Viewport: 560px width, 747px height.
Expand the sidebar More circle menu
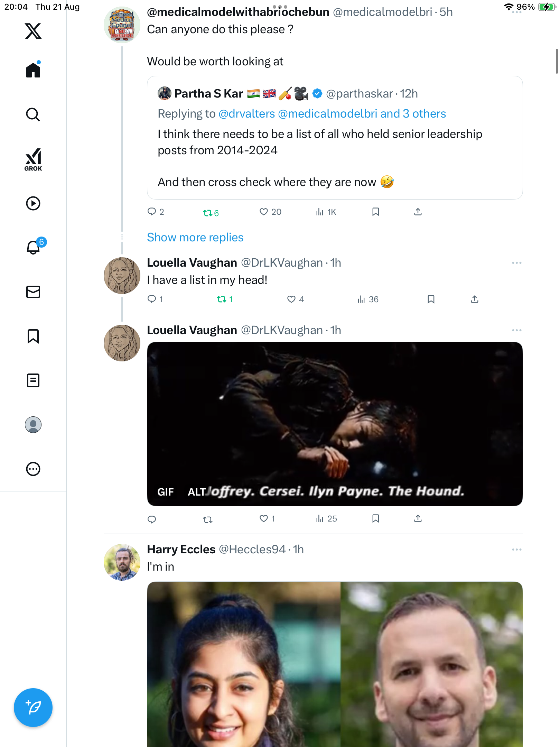pos(33,469)
